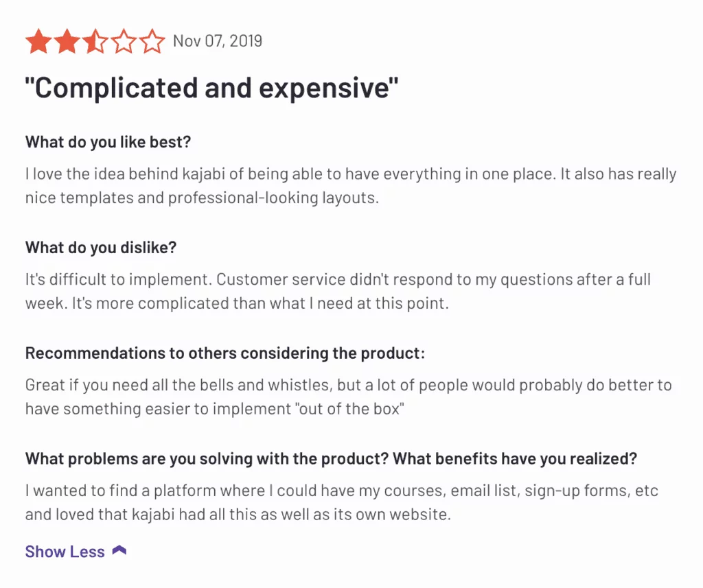Image resolution: width=703 pixels, height=588 pixels.
Task: Click the text about courses and email list
Action: [x=342, y=502]
